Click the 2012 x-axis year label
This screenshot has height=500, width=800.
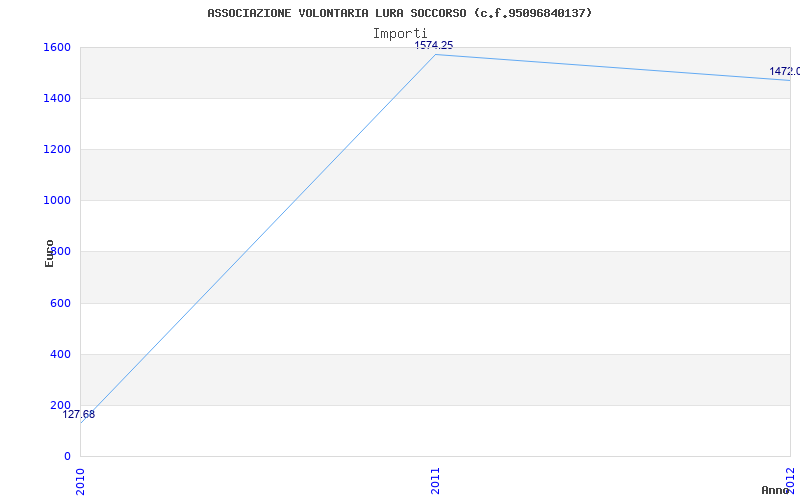pos(790,480)
